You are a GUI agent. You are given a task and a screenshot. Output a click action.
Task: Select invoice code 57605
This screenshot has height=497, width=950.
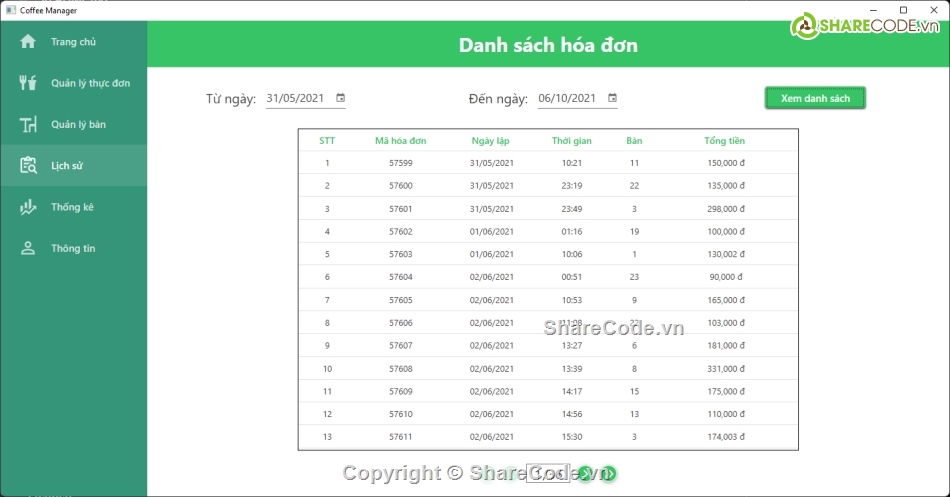point(400,300)
